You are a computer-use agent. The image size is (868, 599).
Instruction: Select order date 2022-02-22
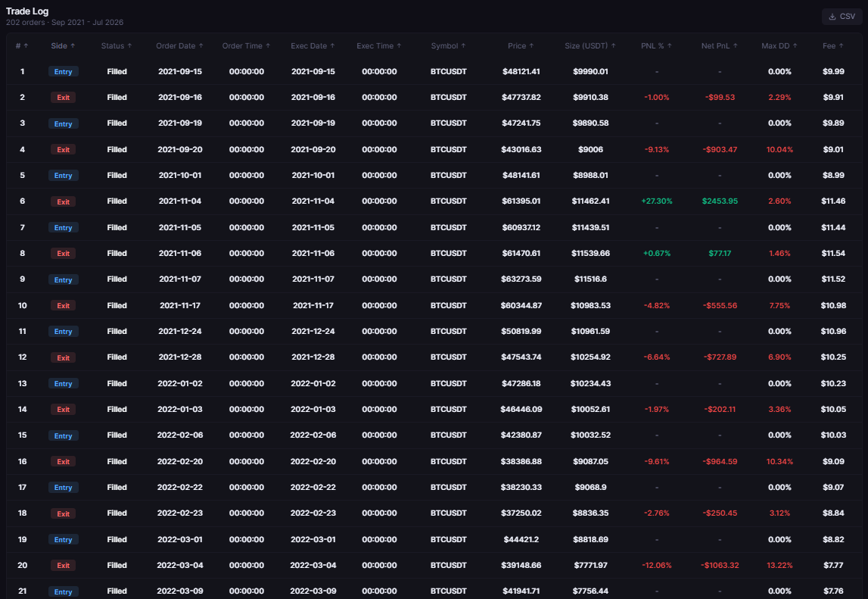pyautogui.click(x=180, y=487)
